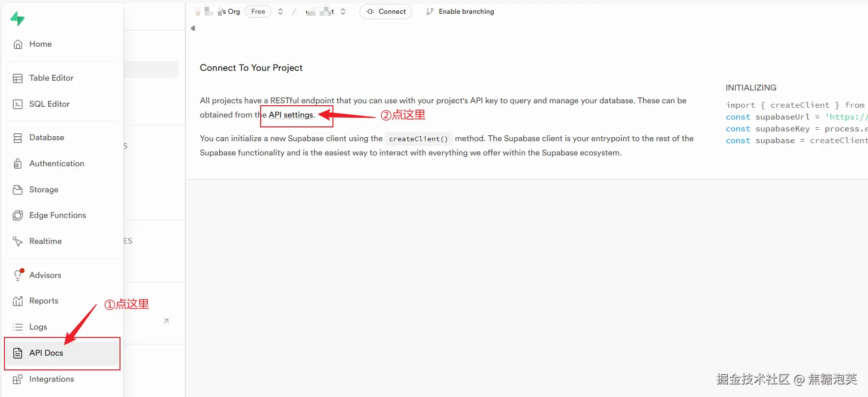Viewport: 868px width, 397px height.
Task: Click the SQL Editor terminal icon
Action: pos(18,104)
